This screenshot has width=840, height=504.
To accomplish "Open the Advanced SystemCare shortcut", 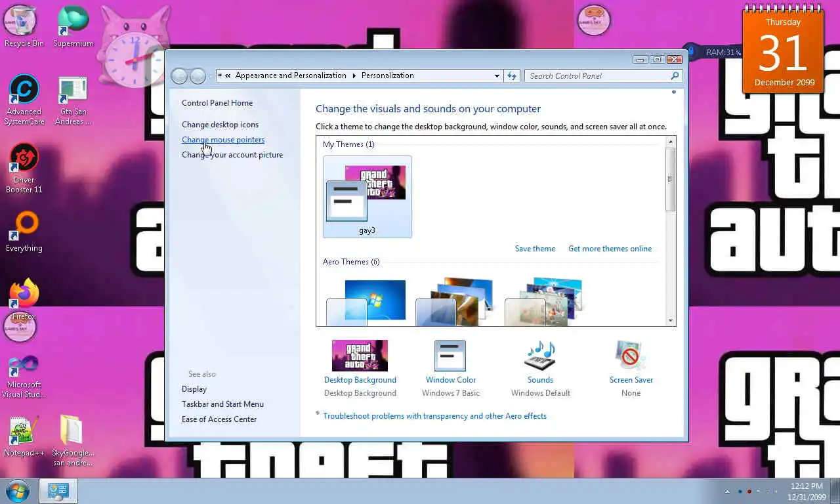I will pyautogui.click(x=24, y=99).
